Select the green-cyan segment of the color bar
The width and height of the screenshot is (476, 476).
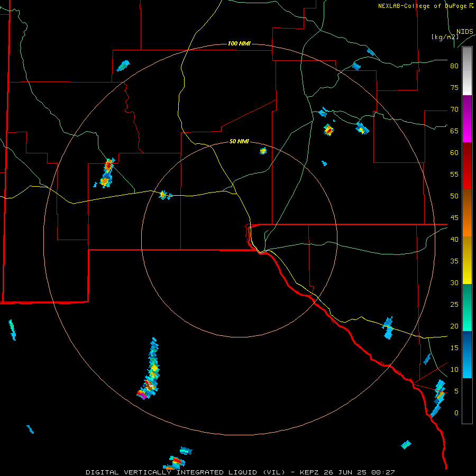tap(467, 307)
